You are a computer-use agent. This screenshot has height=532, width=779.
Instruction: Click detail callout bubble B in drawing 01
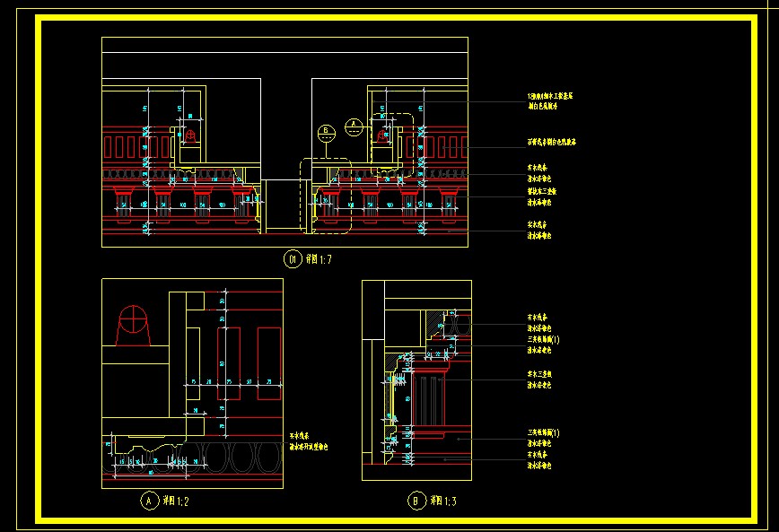tap(327, 133)
